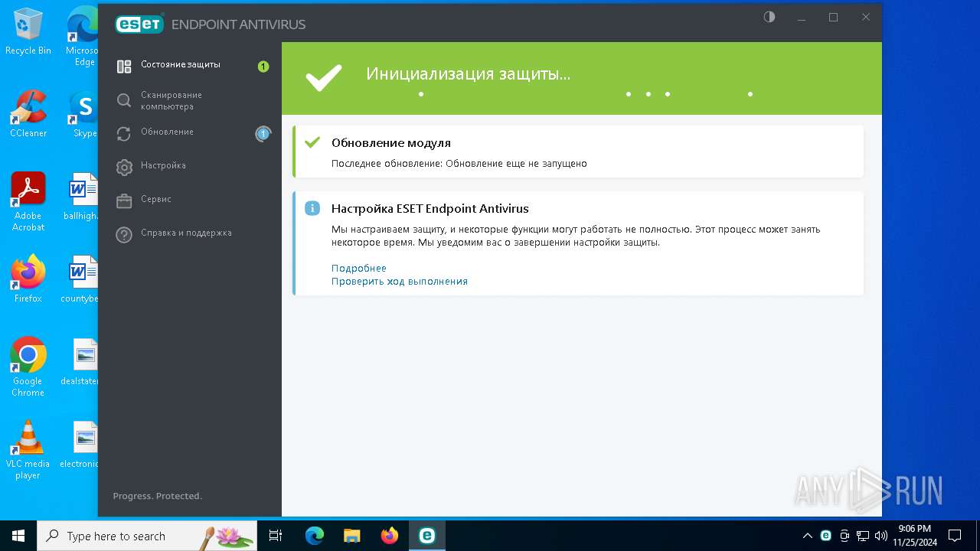980x551 pixels.
Task: Open the notification center icon
Action: coord(955,536)
